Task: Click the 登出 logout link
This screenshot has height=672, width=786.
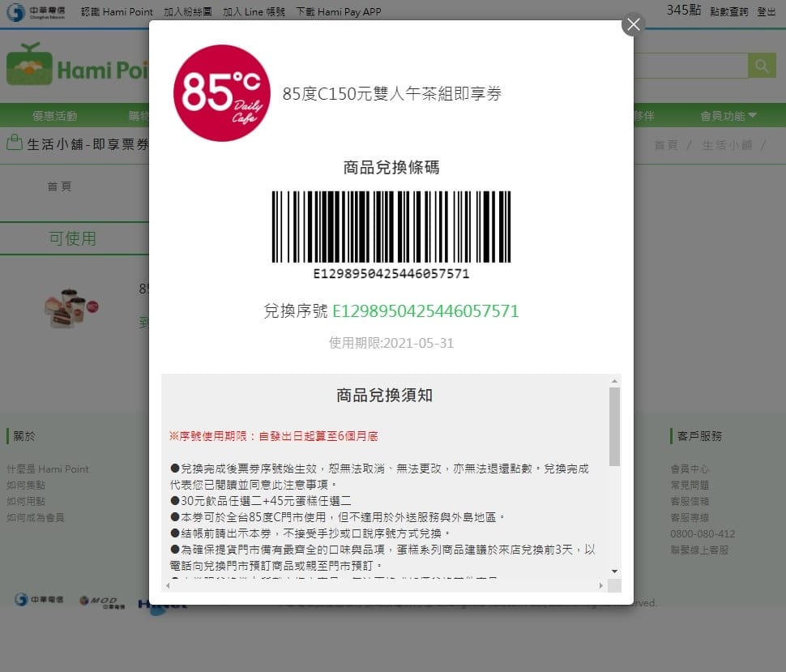Action: [766, 11]
